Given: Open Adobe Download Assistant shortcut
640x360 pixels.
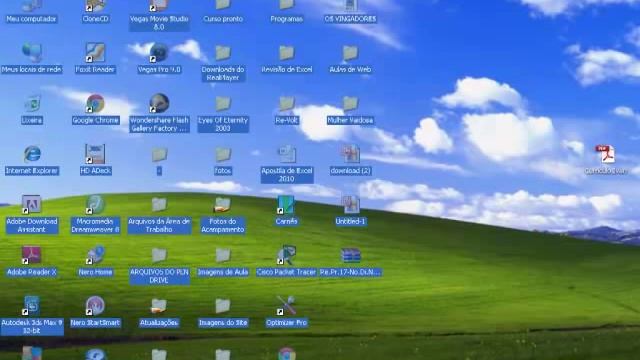Looking at the screenshot, I should coord(32,205).
